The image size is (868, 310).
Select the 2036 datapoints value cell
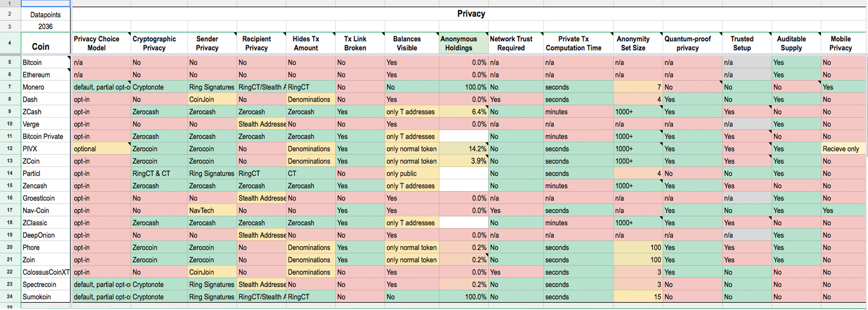[46, 26]
